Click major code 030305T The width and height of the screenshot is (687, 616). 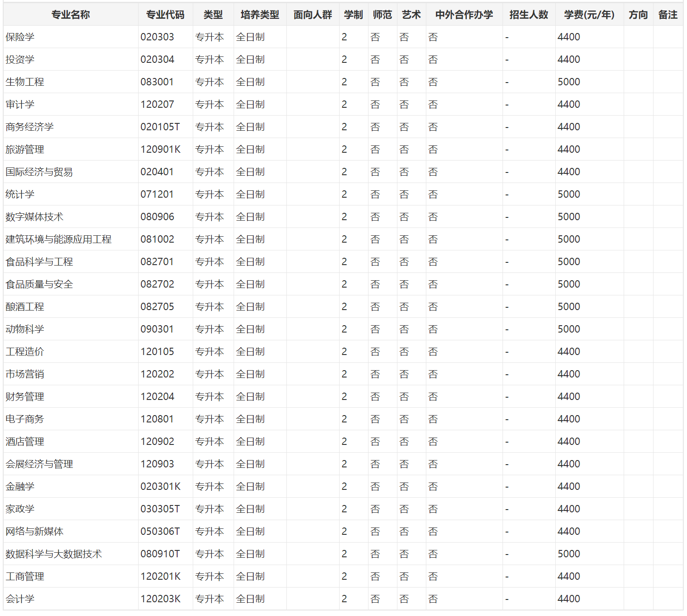point(160,509)
